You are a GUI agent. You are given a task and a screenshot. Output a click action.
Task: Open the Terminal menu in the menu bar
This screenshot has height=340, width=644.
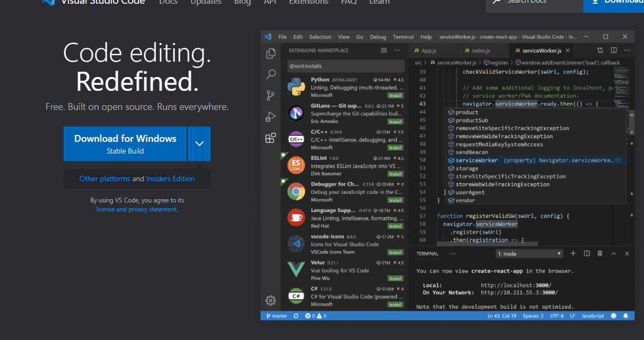[403, 37]
